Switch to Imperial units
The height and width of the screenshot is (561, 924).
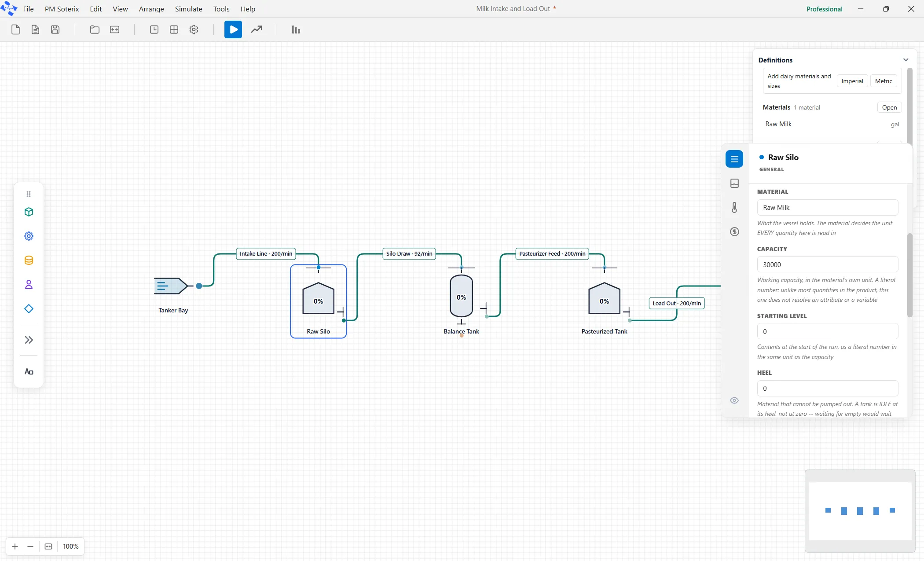pyautogui.click(x=852, y=81)
